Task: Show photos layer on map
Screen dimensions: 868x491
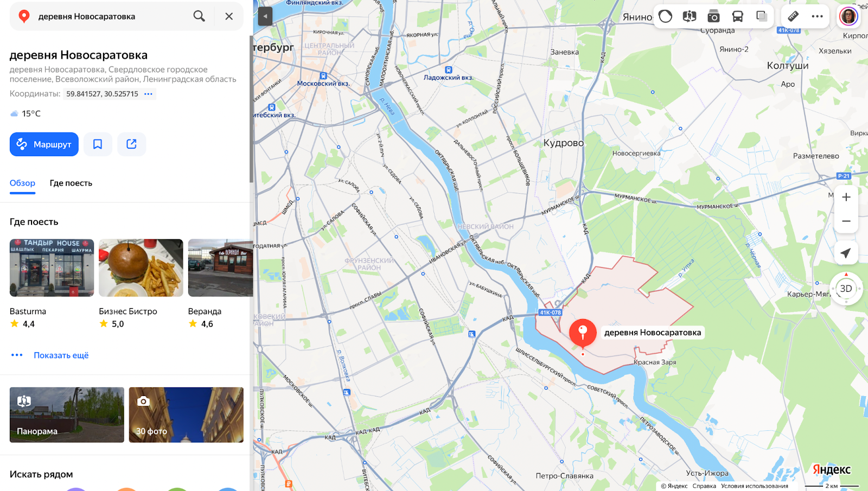Action: (713, 16)
